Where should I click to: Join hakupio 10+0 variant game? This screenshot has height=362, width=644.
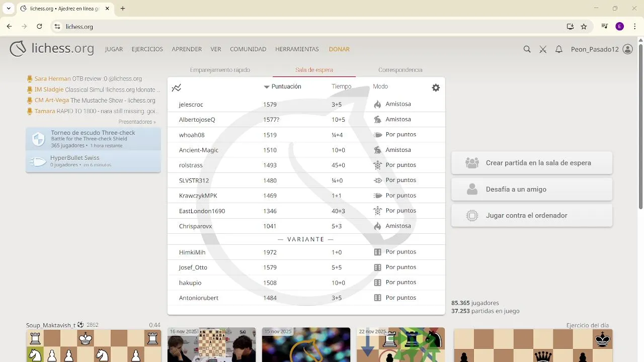click(306, 283)
